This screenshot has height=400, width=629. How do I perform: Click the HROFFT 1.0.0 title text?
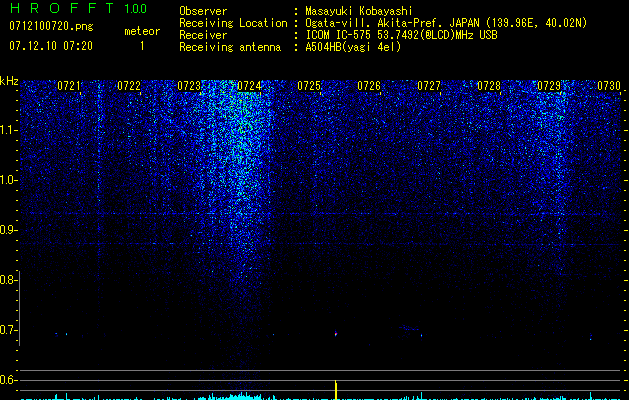(x=78, y=8)
